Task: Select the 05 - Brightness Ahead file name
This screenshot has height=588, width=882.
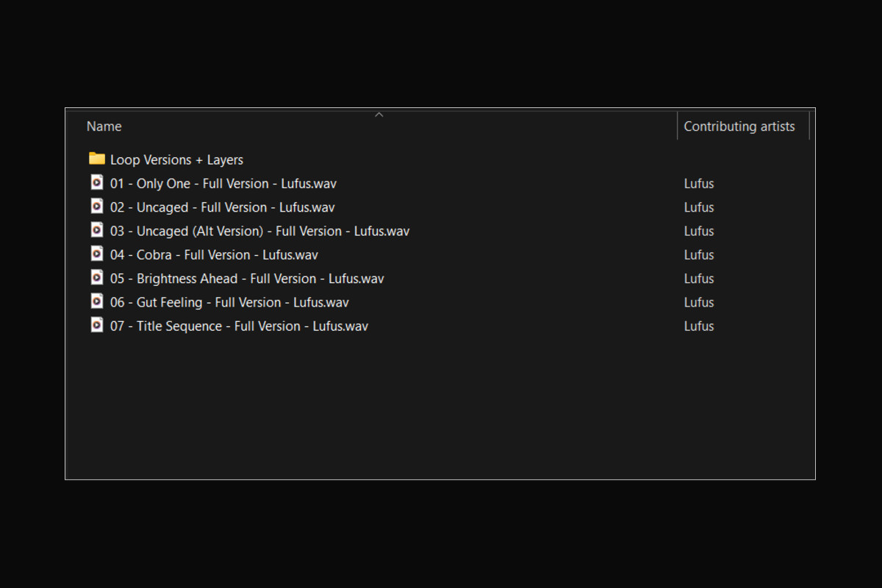Action: pos(247,279)
